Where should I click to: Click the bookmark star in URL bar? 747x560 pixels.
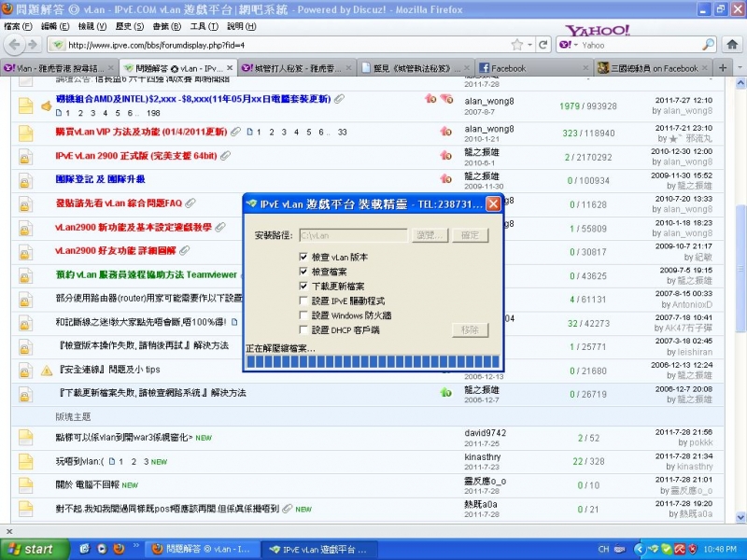[516, 45]
